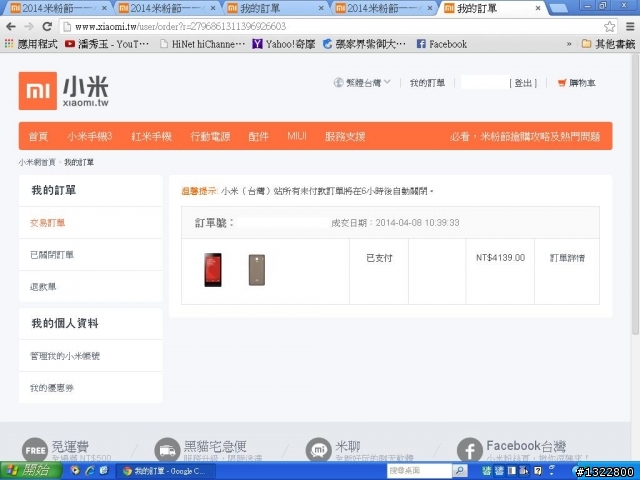Open the Facebook bookmark

(442, 44)
